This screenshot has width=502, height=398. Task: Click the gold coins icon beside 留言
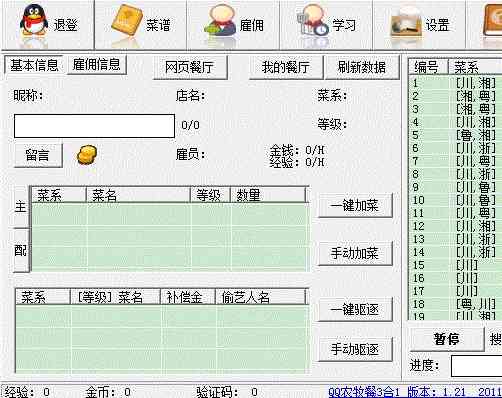pyautogui.click(x=87, y=155)
